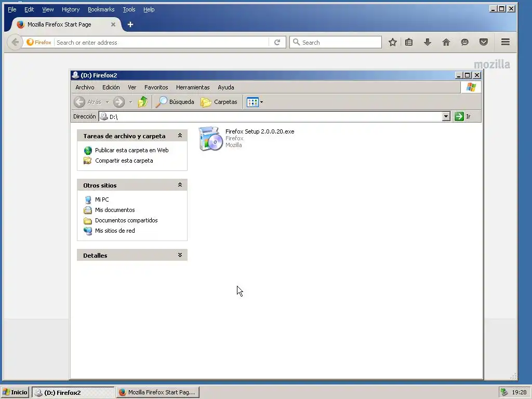Image resolution: width=532 pixels, height=399 pixels.
Task: Go to Firefox home page icon
Action: click(x=446, y=42)
